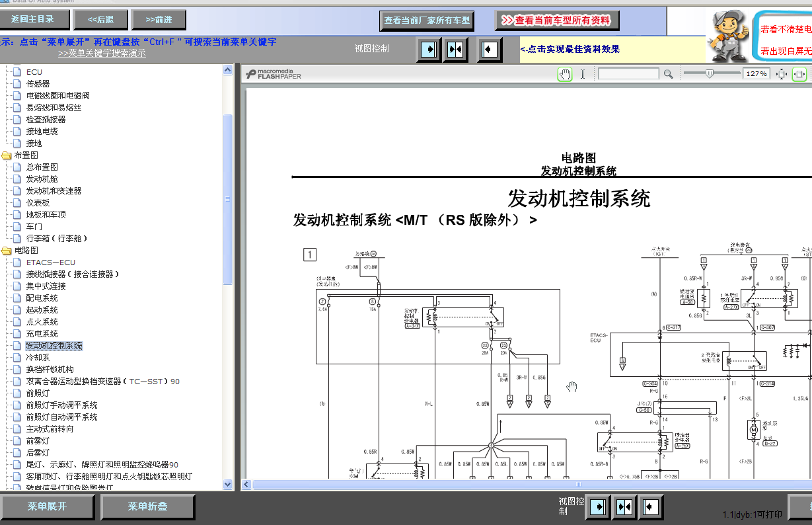Select 发动机控制系统 tree entry
This screenshot has width=812, height=525.
click(54, 346)
